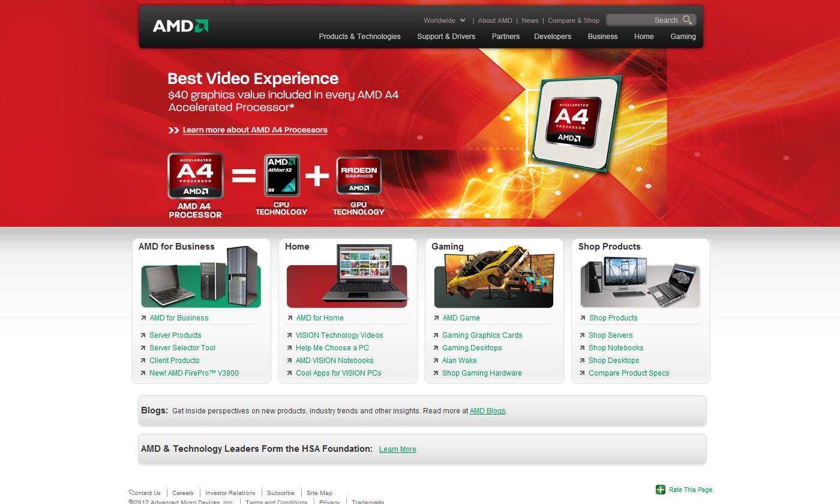This screenshot has width=840, height=504.
Task: Open the AMD VISION Notebooks link
Action: pos(334,361)
